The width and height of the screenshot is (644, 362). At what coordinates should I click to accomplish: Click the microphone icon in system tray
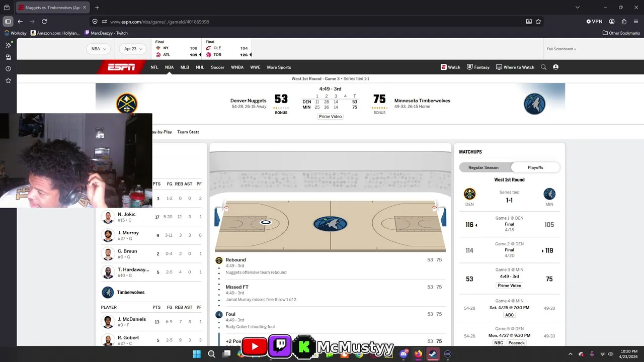pos(592,354)
